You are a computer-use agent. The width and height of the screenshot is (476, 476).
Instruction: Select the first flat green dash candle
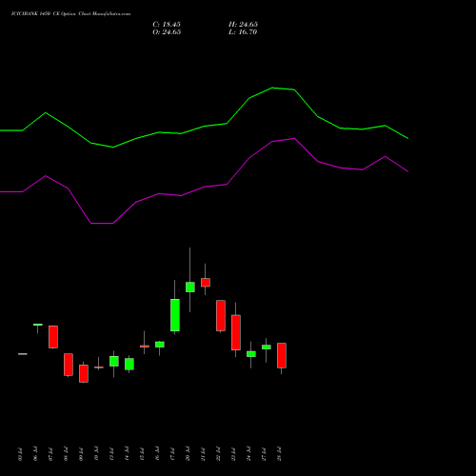point(23,354)
